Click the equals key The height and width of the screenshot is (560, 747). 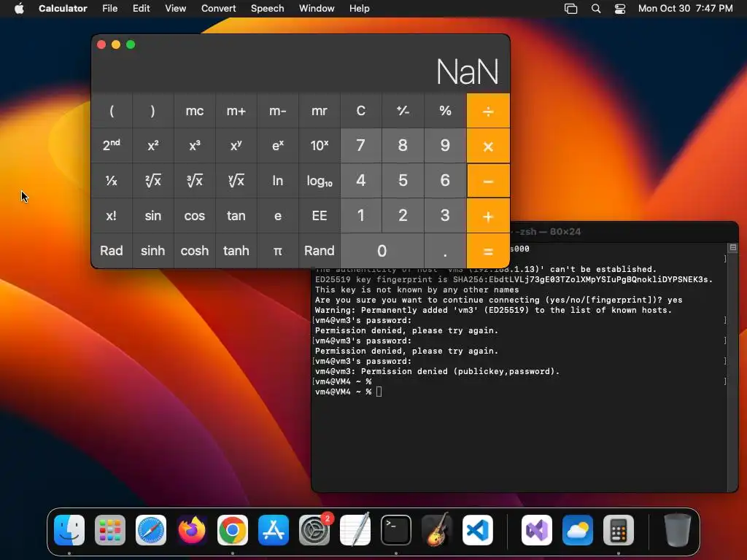pyautogui.click(x=488, y=251)
